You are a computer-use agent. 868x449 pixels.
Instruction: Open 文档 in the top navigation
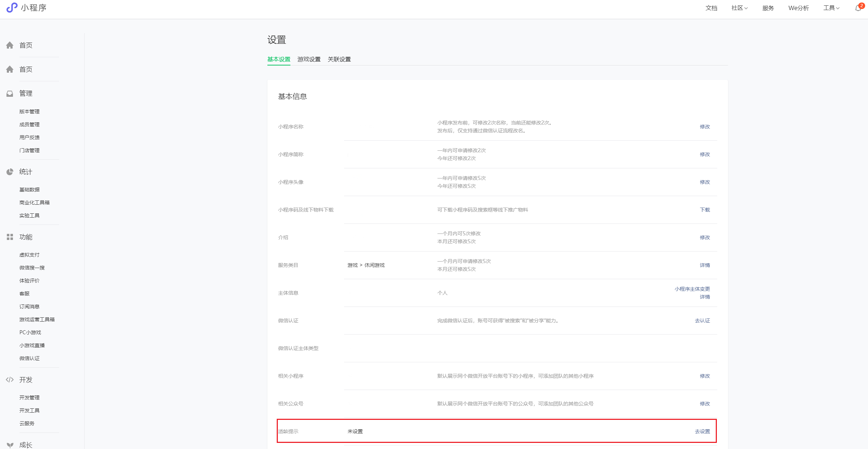click(x=711, y=8)
